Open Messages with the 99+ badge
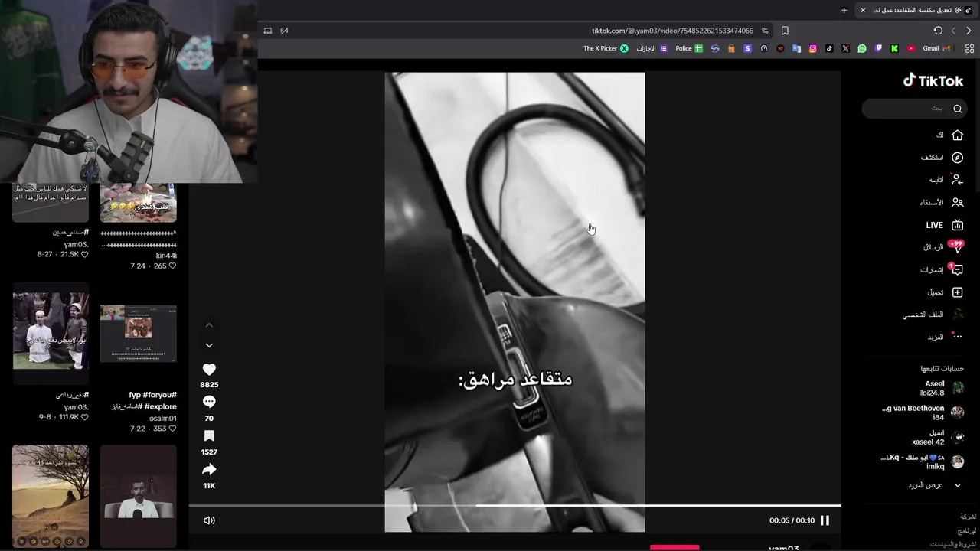980x551 pixels. pos(956,246)
